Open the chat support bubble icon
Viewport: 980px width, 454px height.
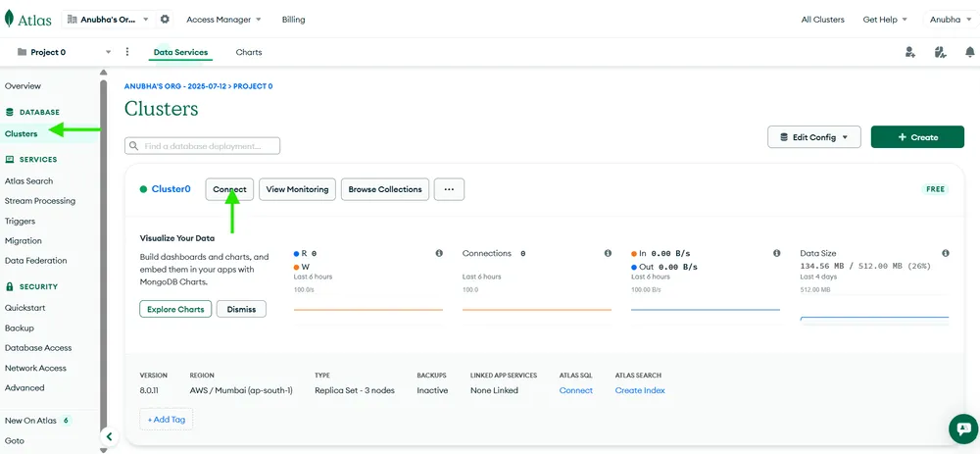click(x=962, y=429)
